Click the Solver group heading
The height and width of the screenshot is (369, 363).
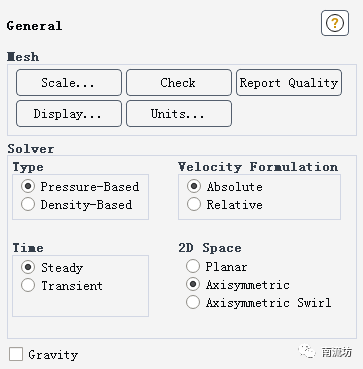[31, 149]
